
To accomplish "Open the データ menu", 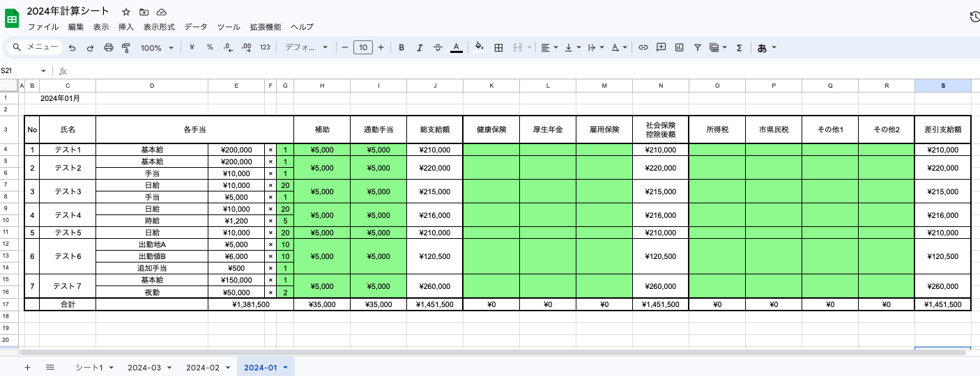I will coord(196,27).
